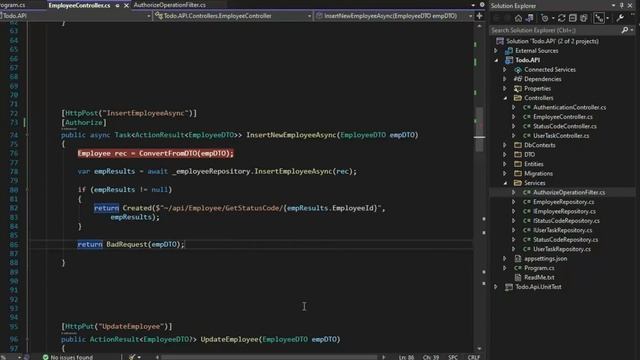The width and height of the screenshot is (640, 360).
Task: Expand the Migrations folder arrow
Action: click(505, 173)
